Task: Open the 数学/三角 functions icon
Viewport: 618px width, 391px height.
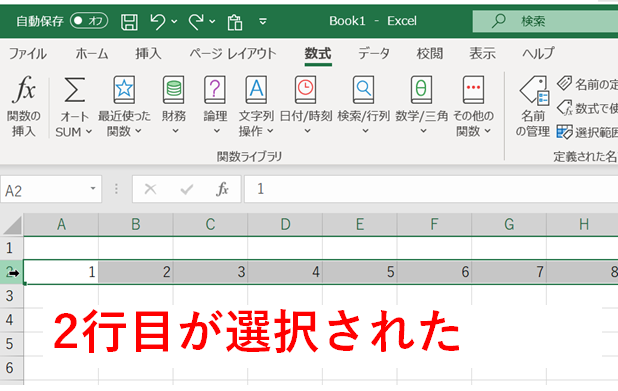Action: pyautogui.click(x=421, y=90)
